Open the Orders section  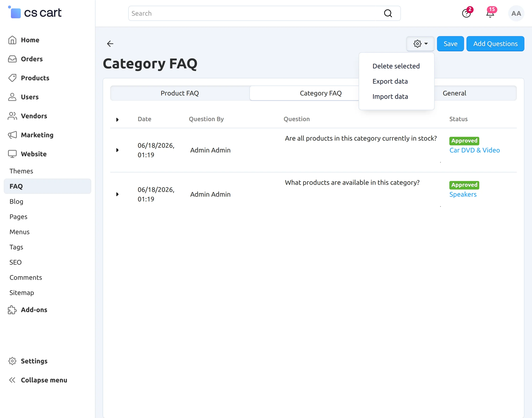click(x=32, y=59)
